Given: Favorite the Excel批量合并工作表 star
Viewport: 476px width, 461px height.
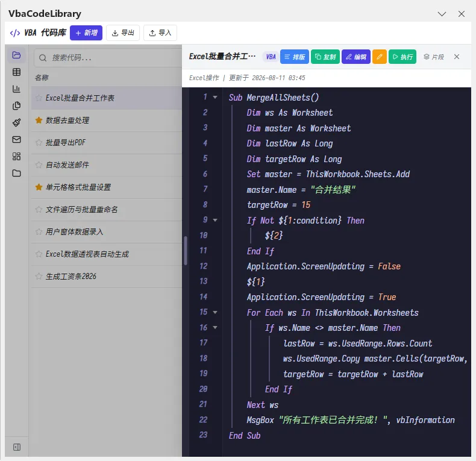Looking at the screenshot, I should tap(39, 98).
